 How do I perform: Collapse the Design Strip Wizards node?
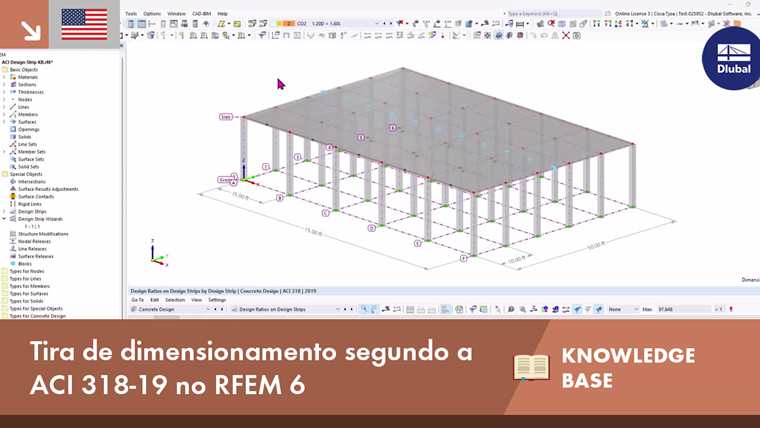pyautogui.click(x=4, y=219)
